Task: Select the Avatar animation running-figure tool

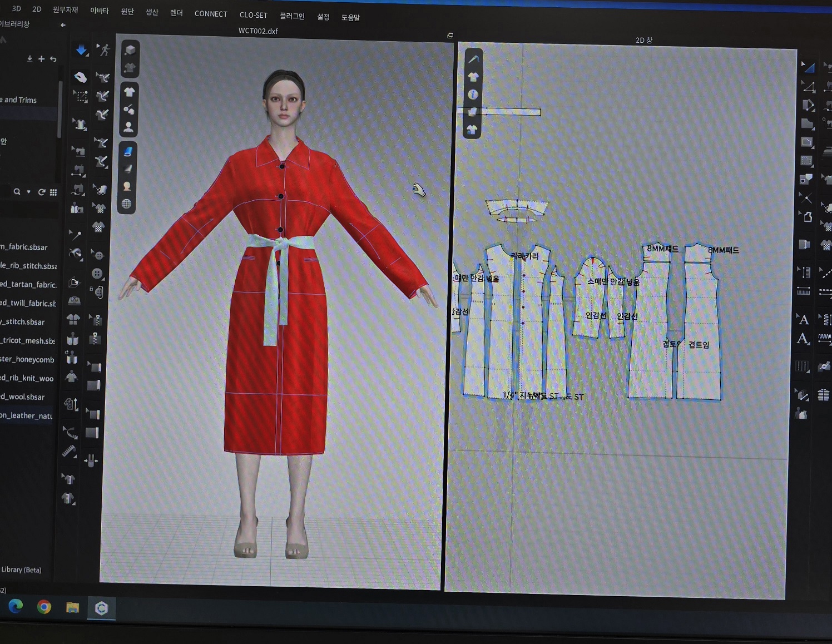Action: pyautogui.click(x=103, y=50)
